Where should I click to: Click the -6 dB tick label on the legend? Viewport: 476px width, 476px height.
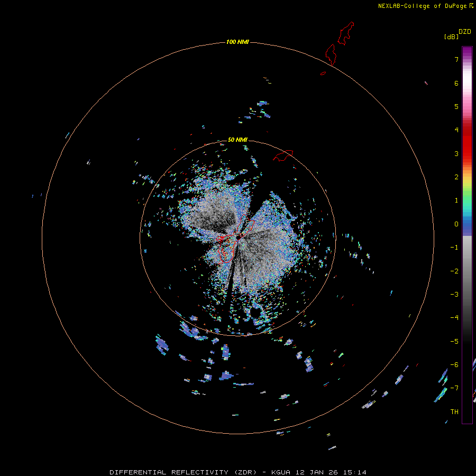pos(454,365)
